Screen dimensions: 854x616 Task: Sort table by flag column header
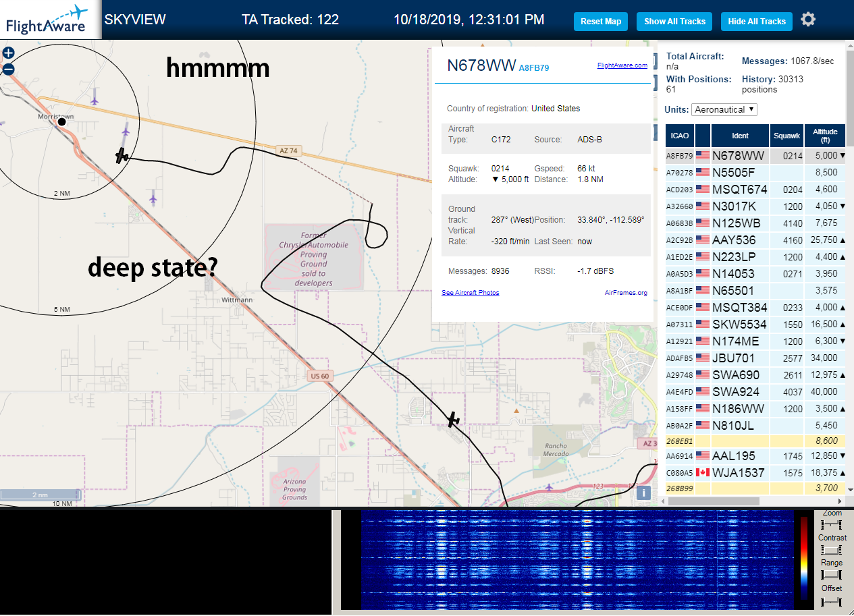pos(703,136)
